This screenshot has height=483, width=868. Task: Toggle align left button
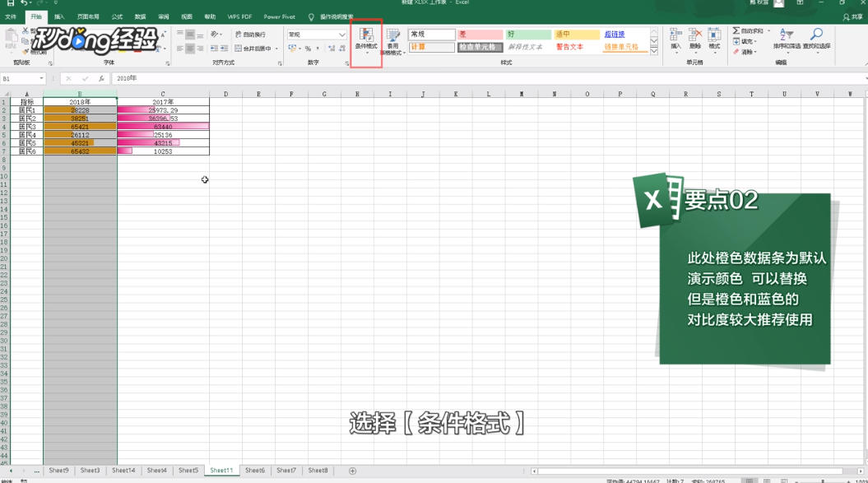click(x=180, y=49)
